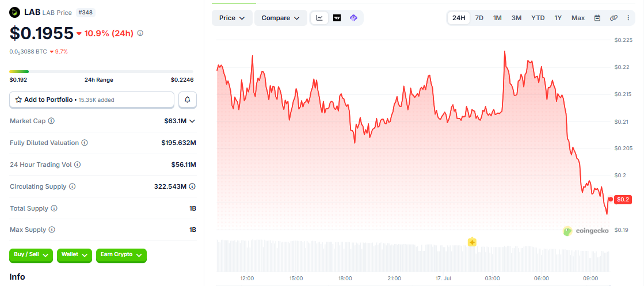Click the $195.632M valuation value

[x=178, y=143]
